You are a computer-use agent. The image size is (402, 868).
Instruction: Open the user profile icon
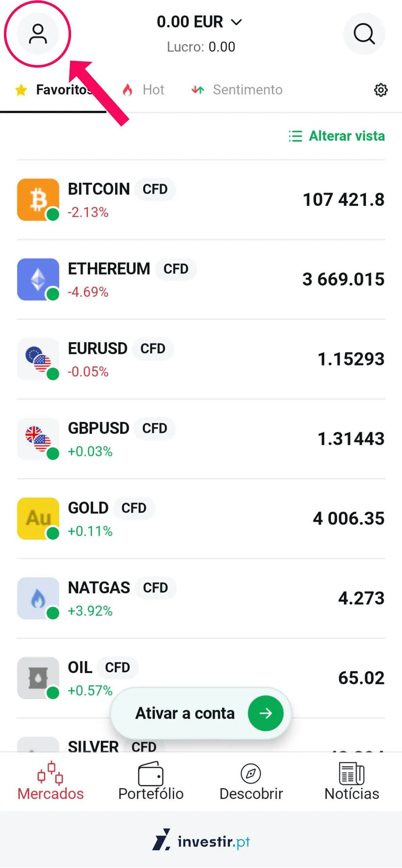click(x=38, y=34)
